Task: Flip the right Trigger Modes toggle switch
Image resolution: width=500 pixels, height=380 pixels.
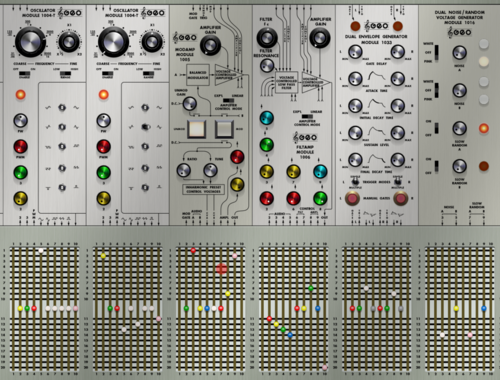Action: click(397, 182)
